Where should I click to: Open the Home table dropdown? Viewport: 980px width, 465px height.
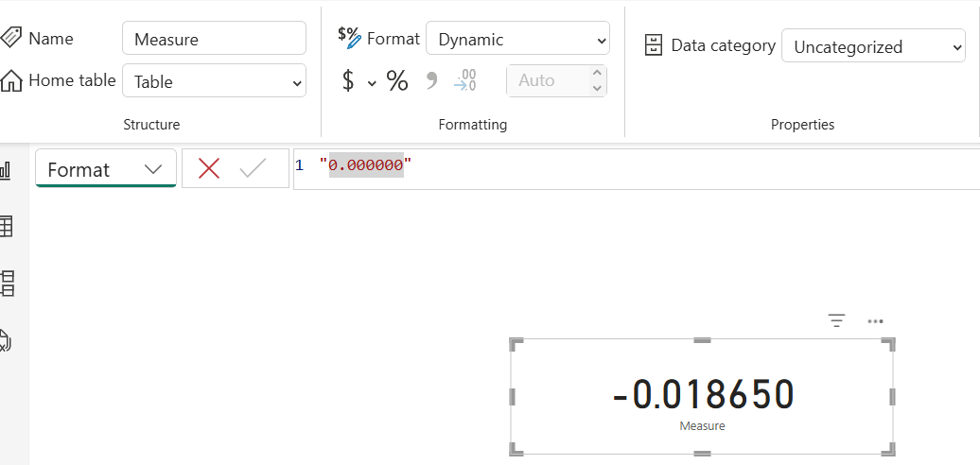215,80
